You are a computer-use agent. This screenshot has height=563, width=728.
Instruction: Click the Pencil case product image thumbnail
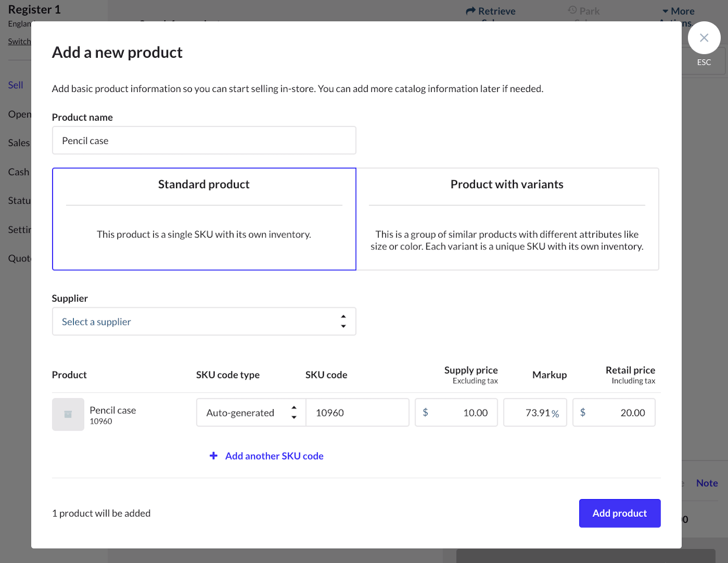[68, 414]
